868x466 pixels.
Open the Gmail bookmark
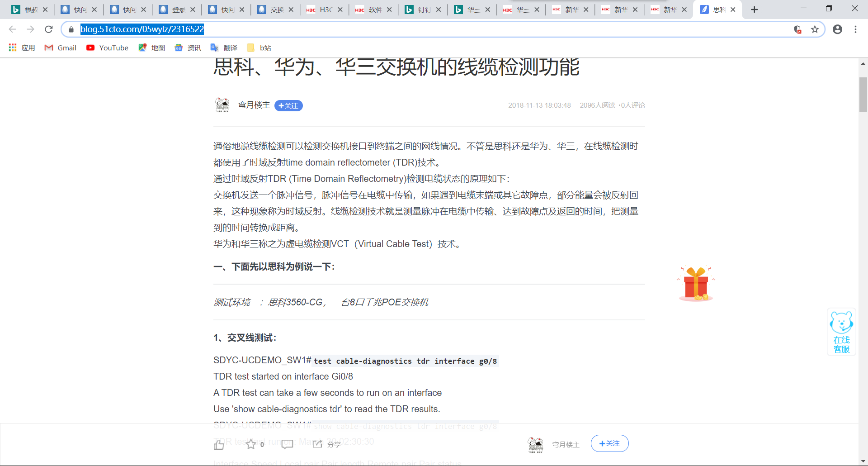click(61, 48)
